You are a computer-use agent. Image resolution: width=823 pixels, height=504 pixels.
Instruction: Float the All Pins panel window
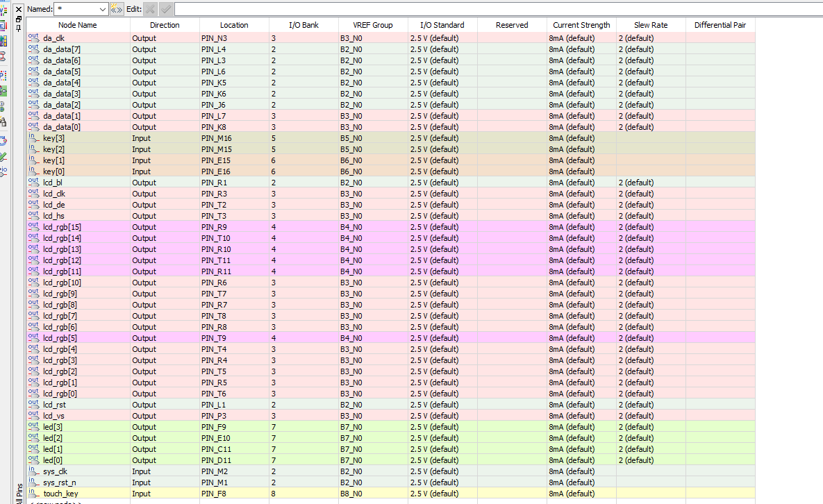18,19
